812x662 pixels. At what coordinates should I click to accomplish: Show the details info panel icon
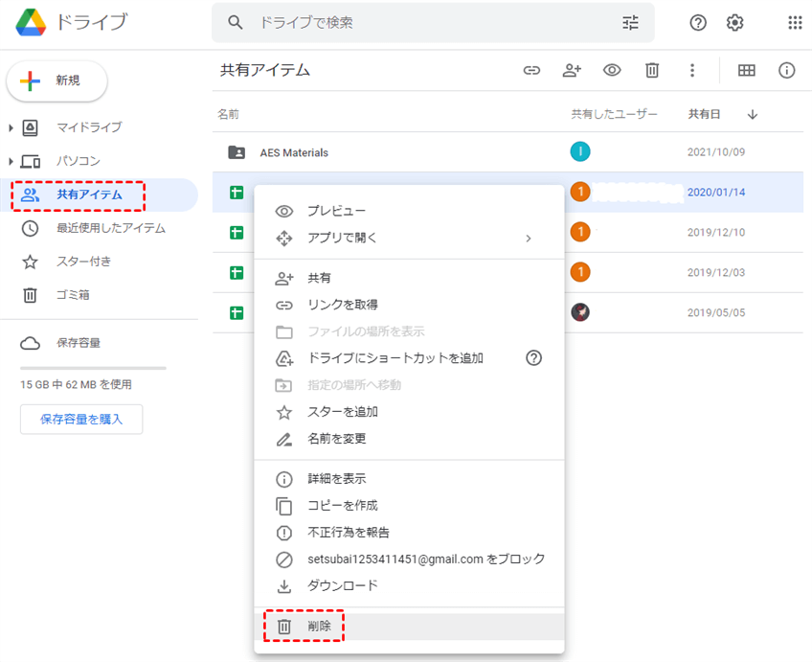(787, 70)
